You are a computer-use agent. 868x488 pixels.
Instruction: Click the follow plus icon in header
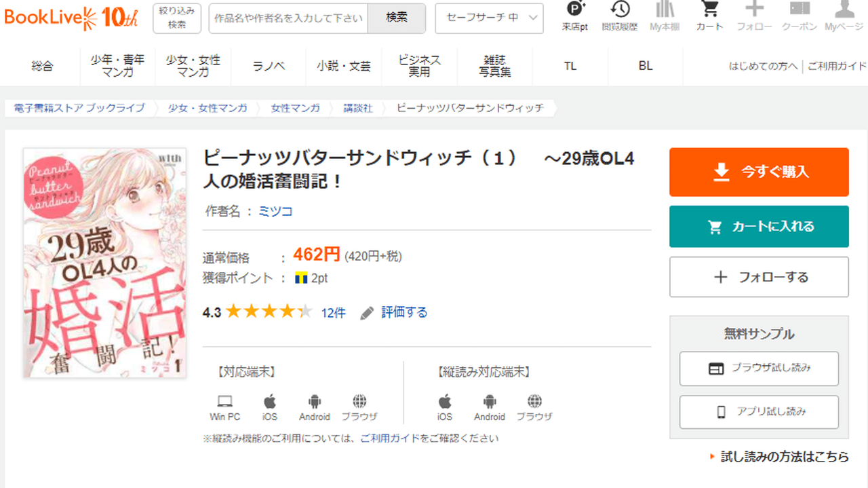[754, 15]
